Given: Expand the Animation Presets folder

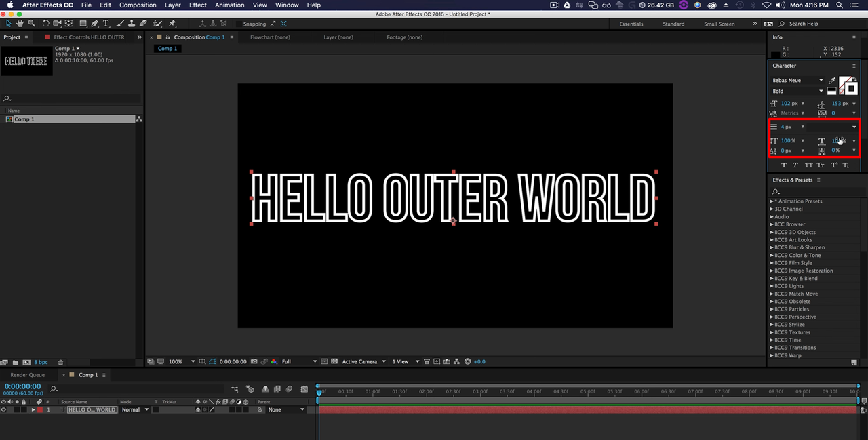Looking at the screenshot, I should pos(772,201).
